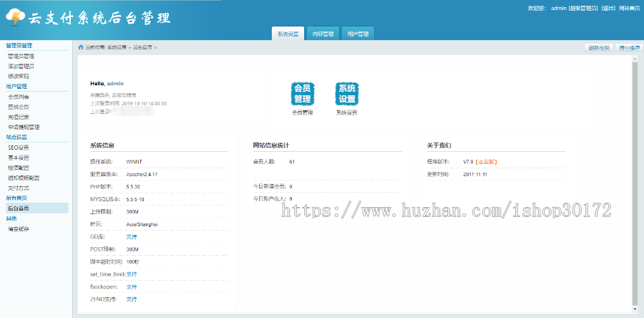Open the 系统设置 stamp icon
The image size is (644, 318).
347,94
